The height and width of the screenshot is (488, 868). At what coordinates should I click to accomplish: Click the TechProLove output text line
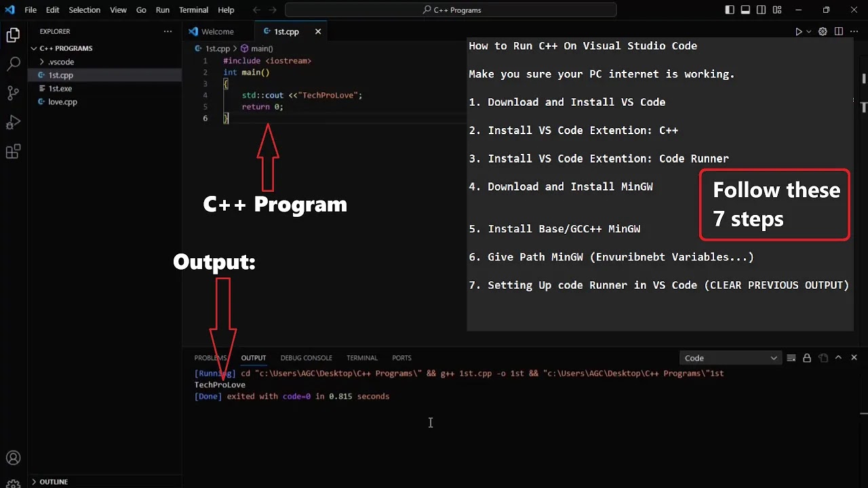pyautogui.click(x=220, y=385)
